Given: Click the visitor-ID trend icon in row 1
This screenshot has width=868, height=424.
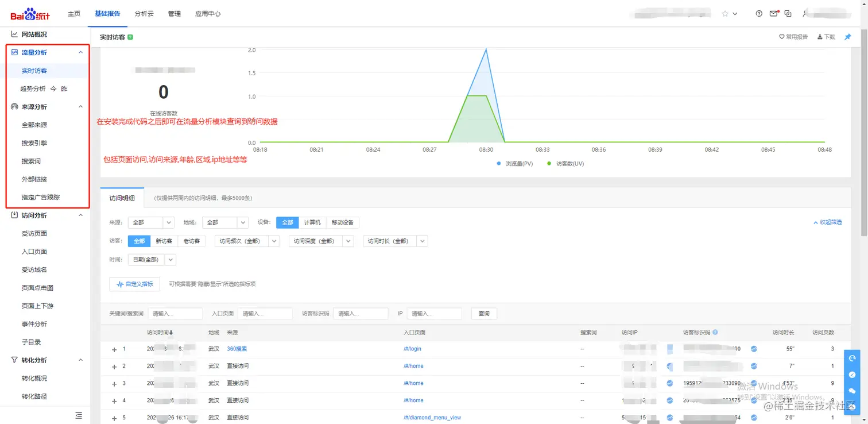Looking at the screenshot, I should pos(754,349).
